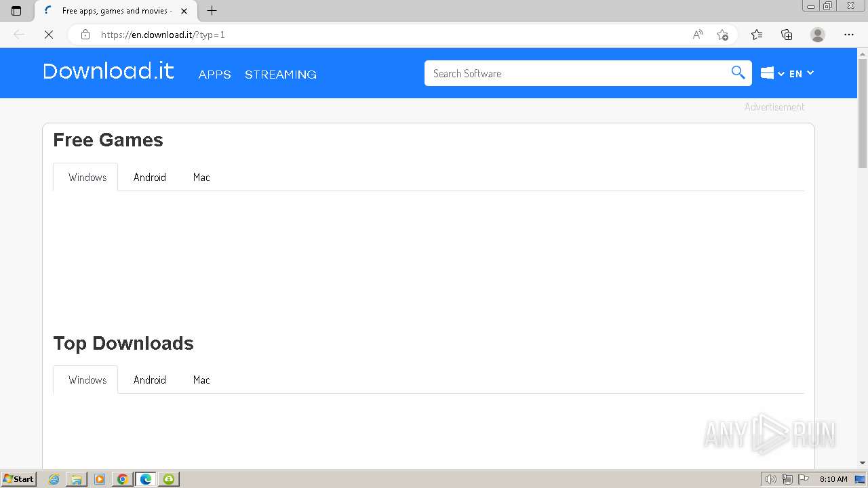
Task: Open media player from taskbar
Action: (100, 479)
